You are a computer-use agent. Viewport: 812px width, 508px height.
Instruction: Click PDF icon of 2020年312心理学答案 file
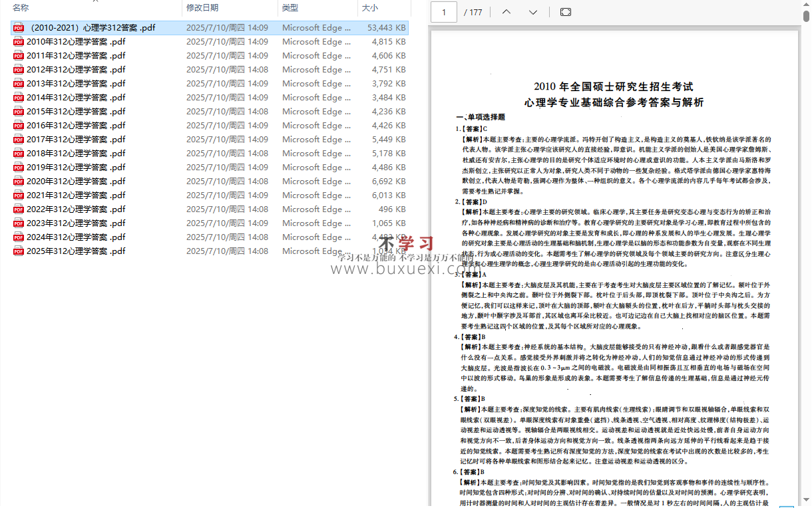click(x=19, y=182)
